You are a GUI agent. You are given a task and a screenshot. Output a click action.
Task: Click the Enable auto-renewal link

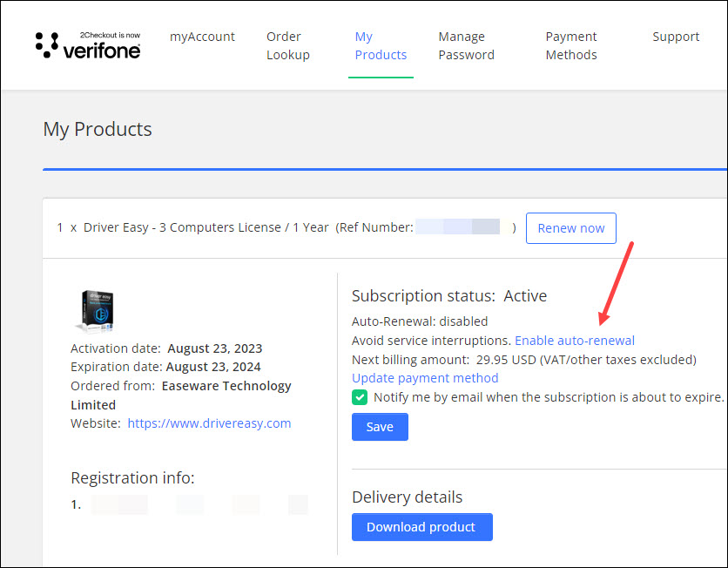575,341
